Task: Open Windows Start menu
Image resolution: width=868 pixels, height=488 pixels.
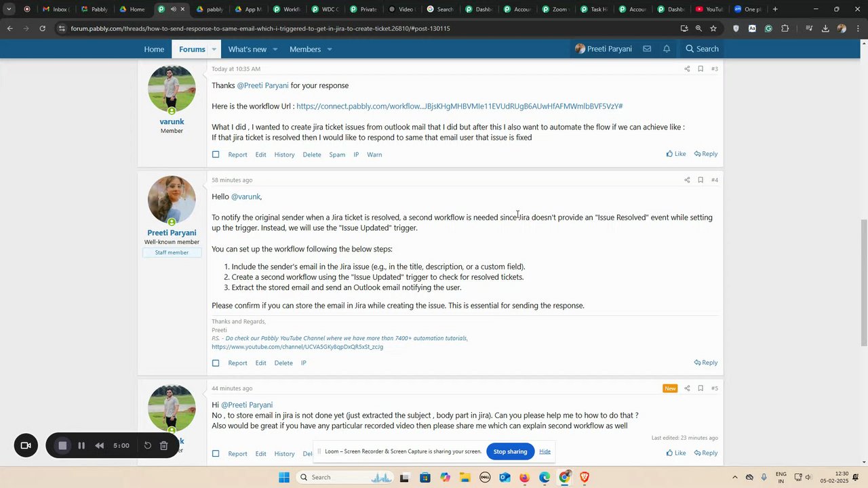Action: click(x=284, y=477)
